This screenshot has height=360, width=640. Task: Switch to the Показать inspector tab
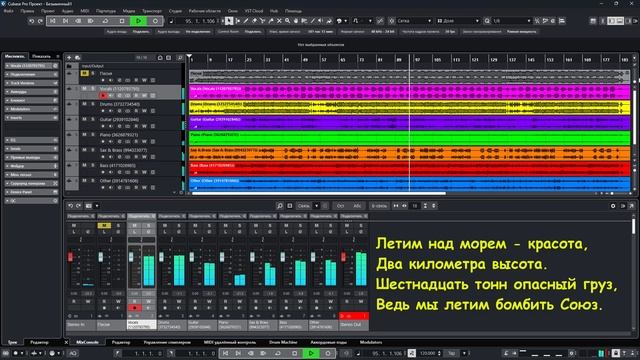pyautogui.click(x=41, y=56)
